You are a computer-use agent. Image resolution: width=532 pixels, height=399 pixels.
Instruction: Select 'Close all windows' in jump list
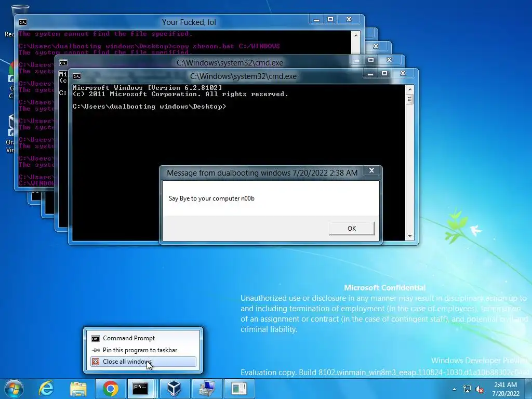[143, 362]
